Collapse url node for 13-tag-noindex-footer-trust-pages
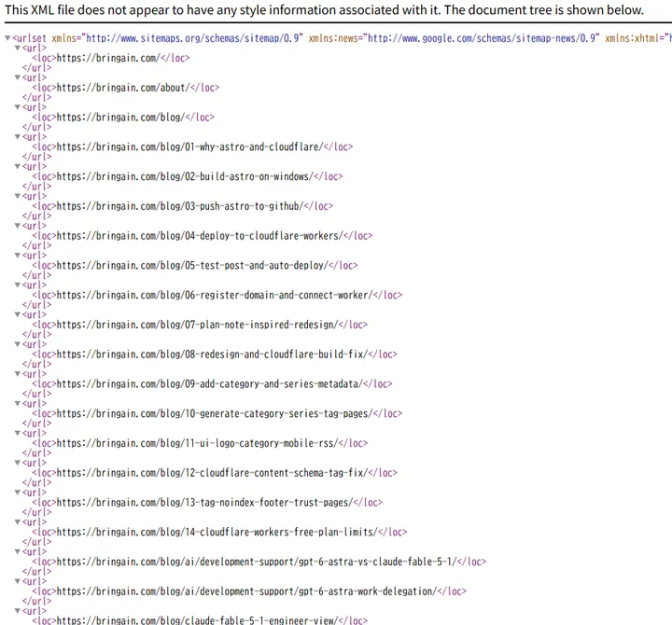The width and height of the screenshot is (672, 625). [x=18, y=493]
